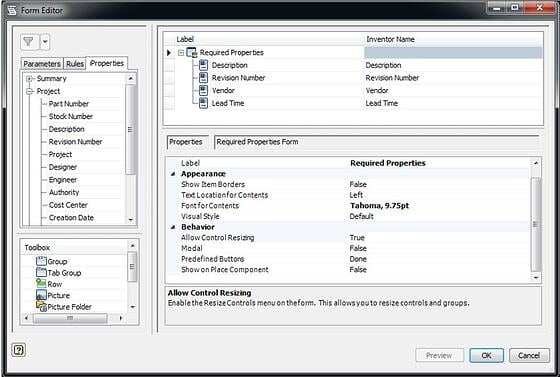Select Part Number in property tree
Viewport: 560px width, 377px height.
(69, 104)
